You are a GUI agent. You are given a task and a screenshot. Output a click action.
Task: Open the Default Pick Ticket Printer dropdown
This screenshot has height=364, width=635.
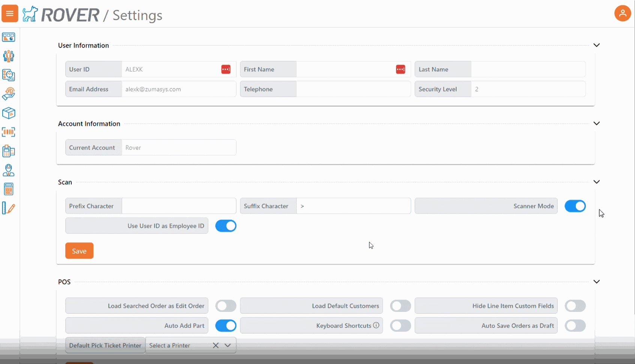[x=228, y=345]
